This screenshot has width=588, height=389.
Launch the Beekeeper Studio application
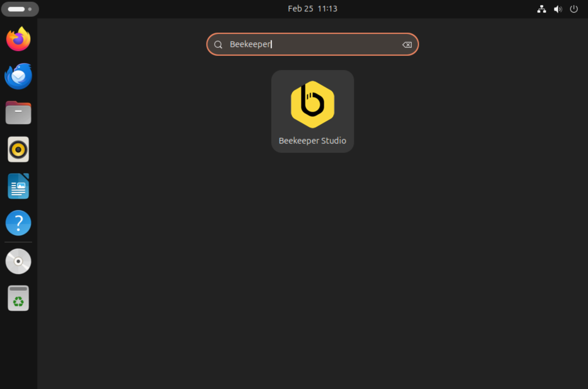pyautogui.click(x=312, y=104)
